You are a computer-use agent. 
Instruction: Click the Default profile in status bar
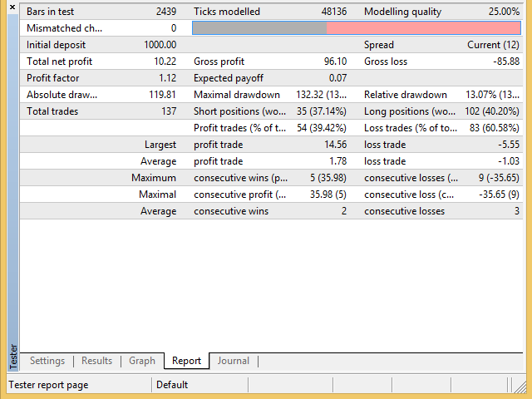171,385
